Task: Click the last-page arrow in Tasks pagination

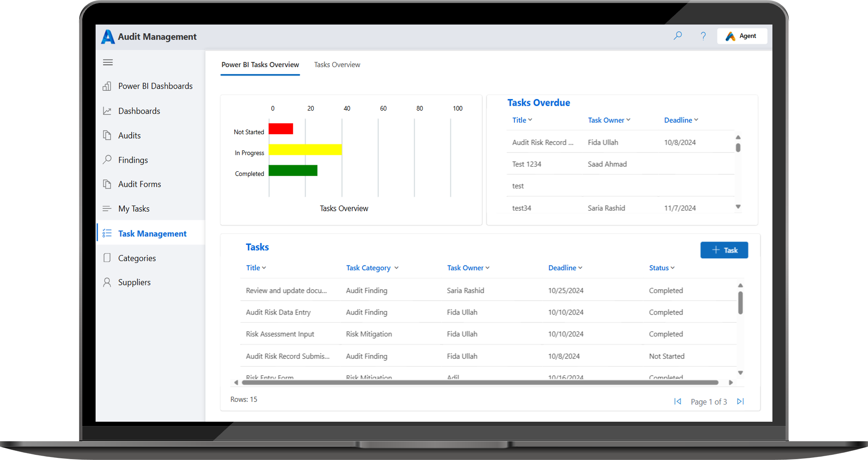Action: click(741, 401)
